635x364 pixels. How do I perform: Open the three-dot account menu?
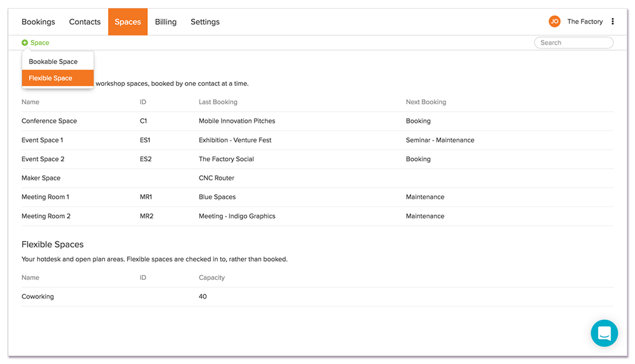click(613, 22)
